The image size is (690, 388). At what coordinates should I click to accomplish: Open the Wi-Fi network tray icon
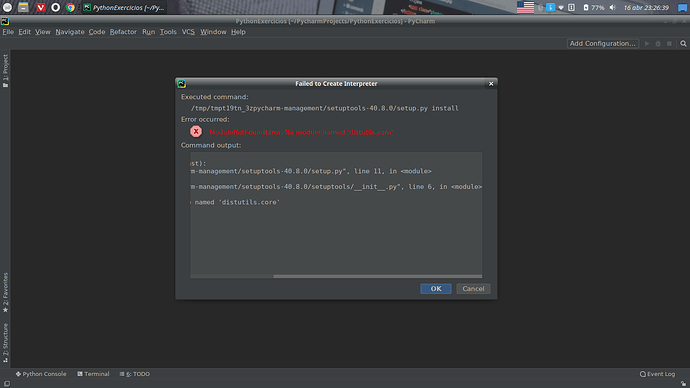561,7
